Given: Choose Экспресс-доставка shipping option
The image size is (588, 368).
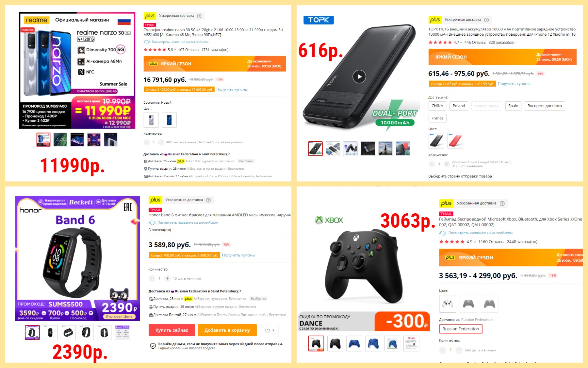Looking at the screenshot, I should pos(545,106).
